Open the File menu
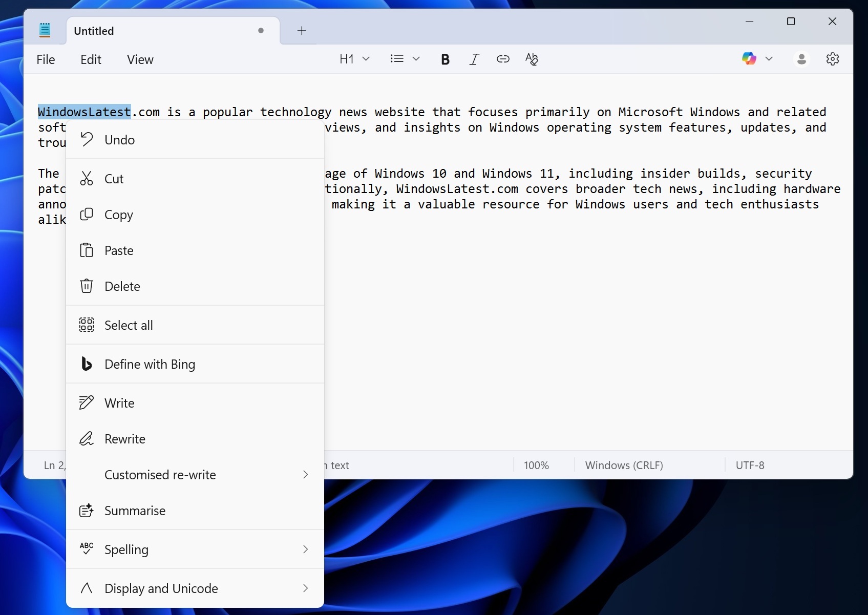Viewport: 868px width, 615px height. (x=46, y=59)
